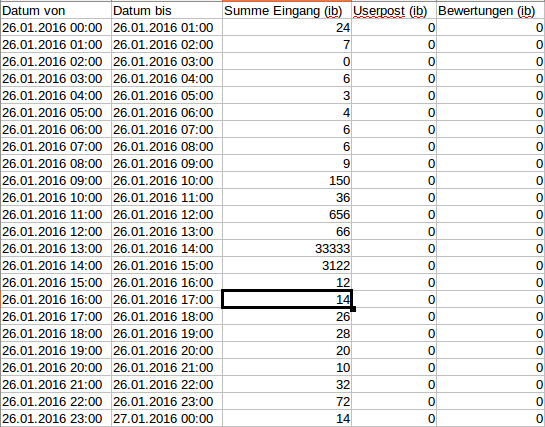This screenshot has width=545, height=427.
Task: Select the 'Datum bis' header cell
Action: pyautogui.click(x=167, y=11)
